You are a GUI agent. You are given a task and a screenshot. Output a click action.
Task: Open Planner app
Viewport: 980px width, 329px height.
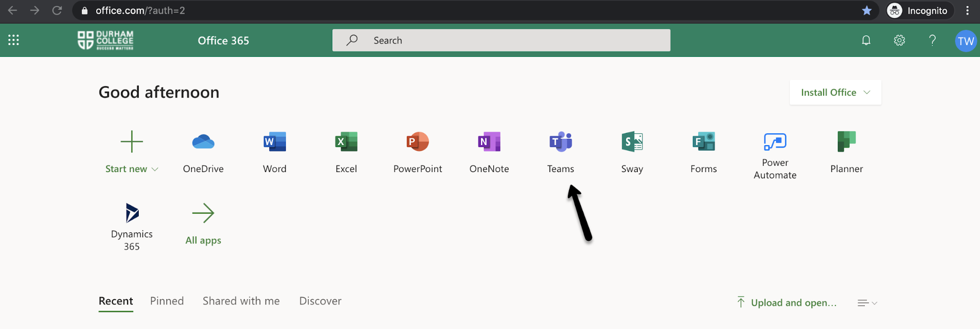tap(847, 152)
